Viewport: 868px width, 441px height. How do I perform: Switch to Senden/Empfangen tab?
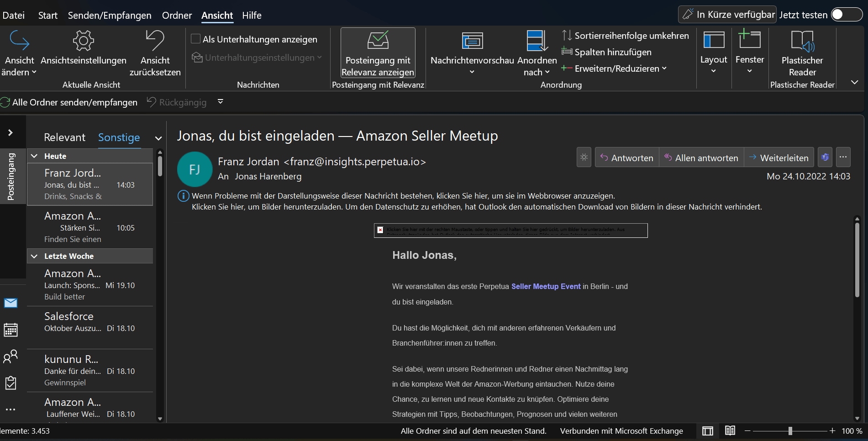click(x=110, y=16)
